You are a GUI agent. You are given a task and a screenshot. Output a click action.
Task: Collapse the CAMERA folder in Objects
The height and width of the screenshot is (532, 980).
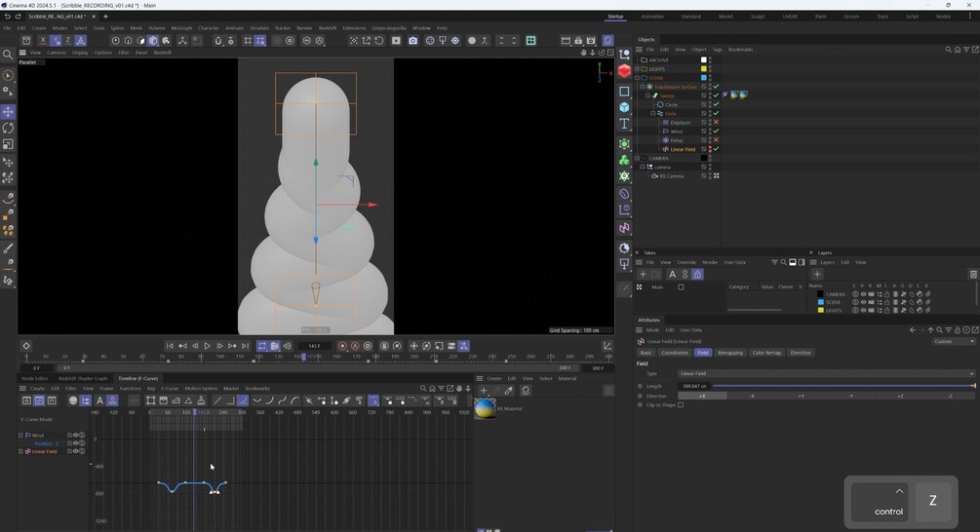637,158
